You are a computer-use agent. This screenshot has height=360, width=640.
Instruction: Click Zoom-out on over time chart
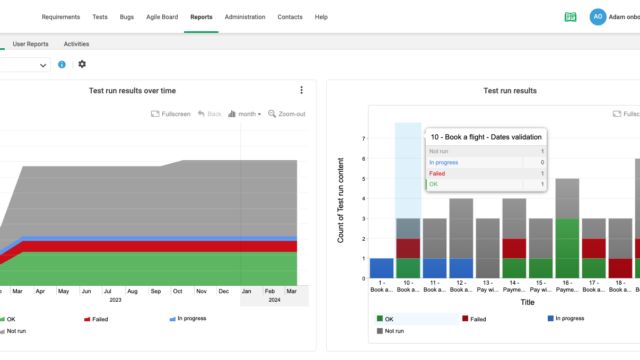[287, 114]
